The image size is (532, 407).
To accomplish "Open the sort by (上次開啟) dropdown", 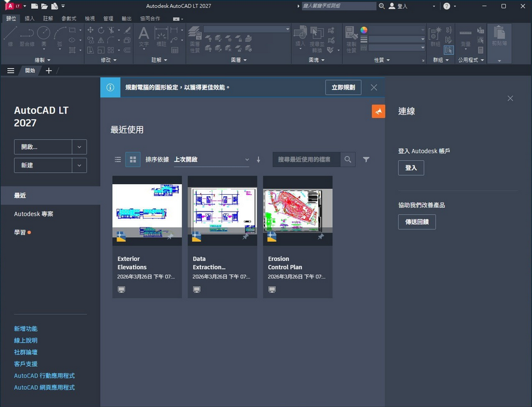I will pyautogui.click(x=211, y=160).
